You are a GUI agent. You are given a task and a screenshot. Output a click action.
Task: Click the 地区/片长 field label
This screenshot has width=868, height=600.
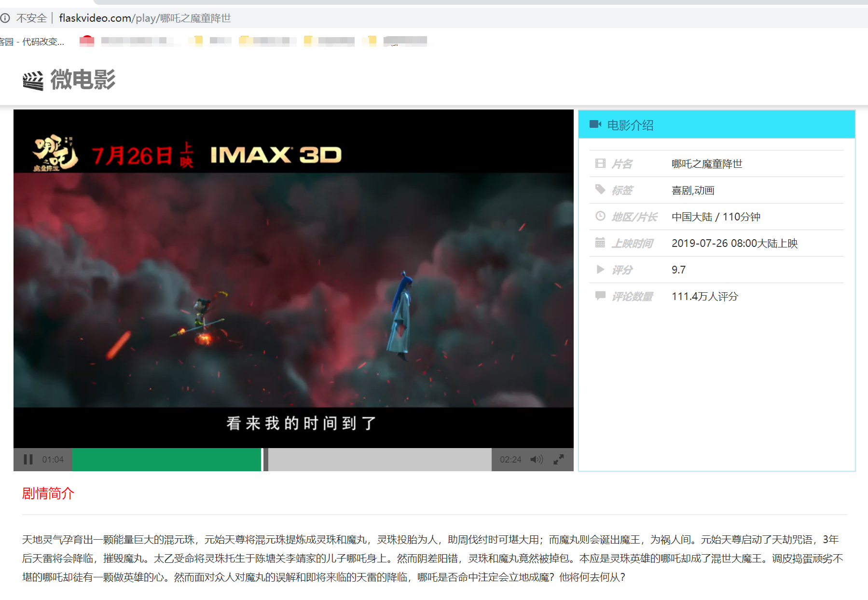click(x=634, y=217)
